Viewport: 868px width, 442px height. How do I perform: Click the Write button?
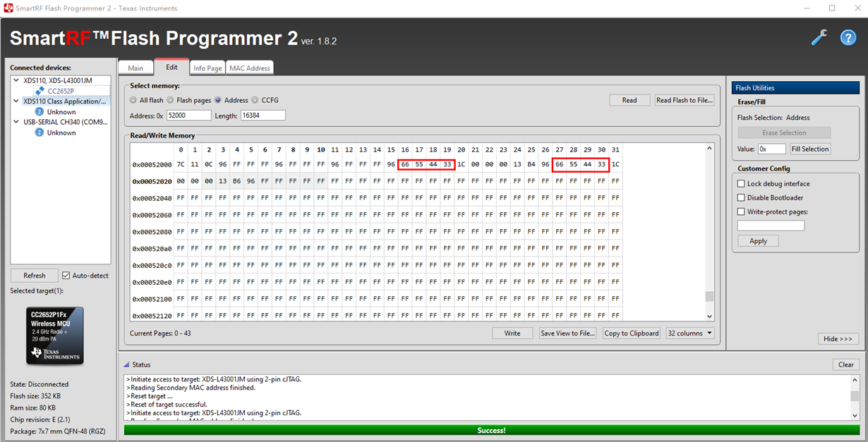(x=512, y=333)
